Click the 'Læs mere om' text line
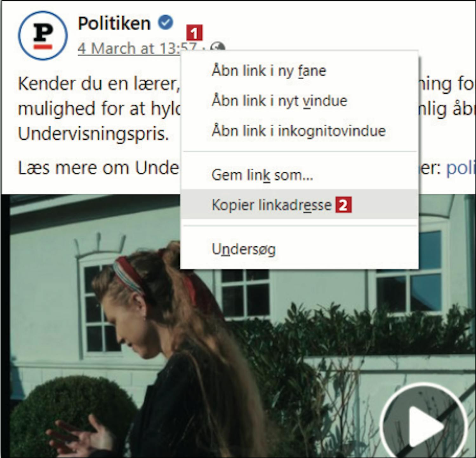 (98, 168)
